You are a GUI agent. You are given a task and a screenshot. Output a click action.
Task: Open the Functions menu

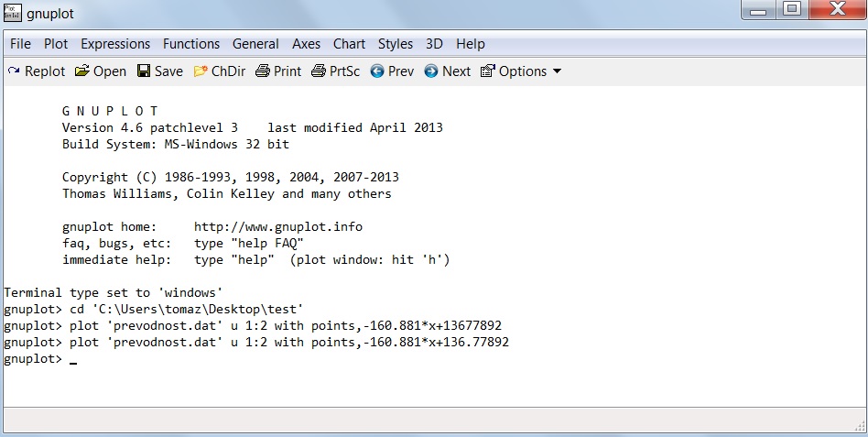pyautogui.click(x=191, y=44)
